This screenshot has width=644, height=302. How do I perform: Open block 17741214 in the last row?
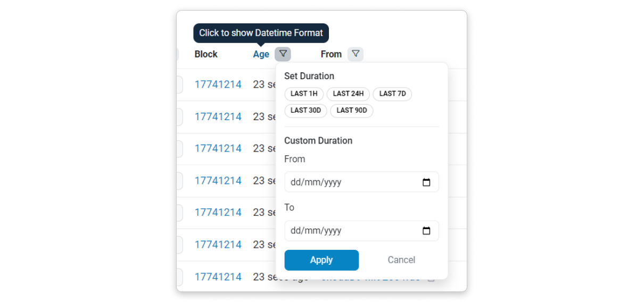click(218, 277)
